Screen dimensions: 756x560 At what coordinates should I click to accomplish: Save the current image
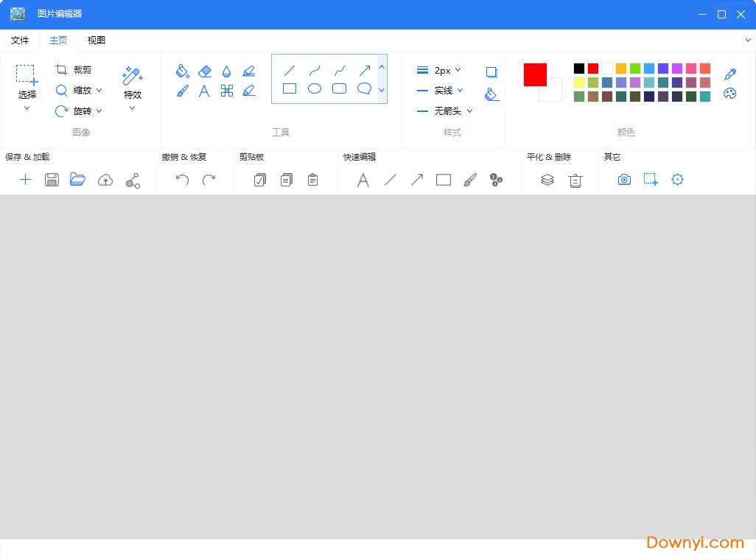[x=52, y=179]
